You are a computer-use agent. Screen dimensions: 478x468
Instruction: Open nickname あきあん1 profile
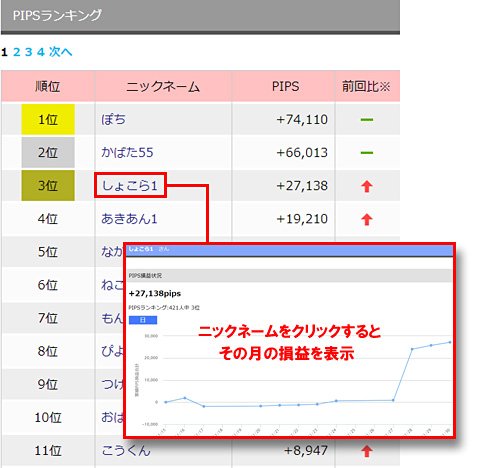(129, 219)
